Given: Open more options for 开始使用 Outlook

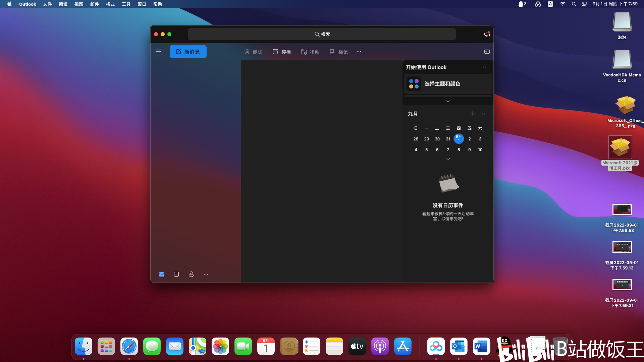Looking at the screenshot, I should click(x=484, y=67).
